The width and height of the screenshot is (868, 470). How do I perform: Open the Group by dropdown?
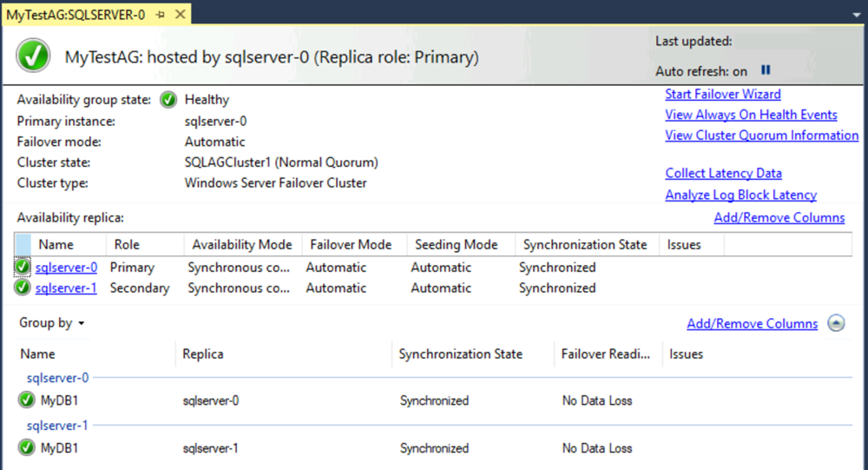52,323
